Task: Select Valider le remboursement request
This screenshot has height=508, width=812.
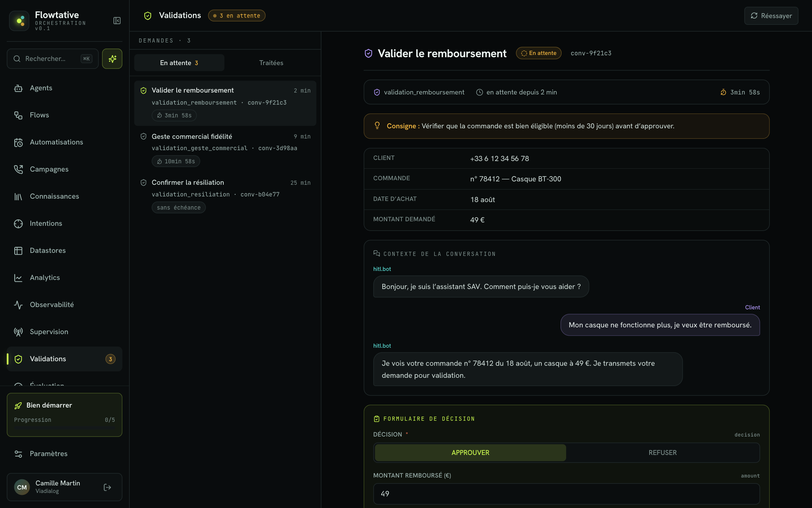Action: pos(225,103)
